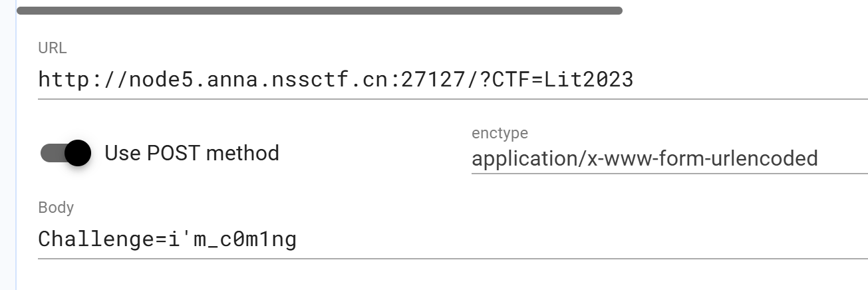Click the "Use POST method" label text

point(192,153)
